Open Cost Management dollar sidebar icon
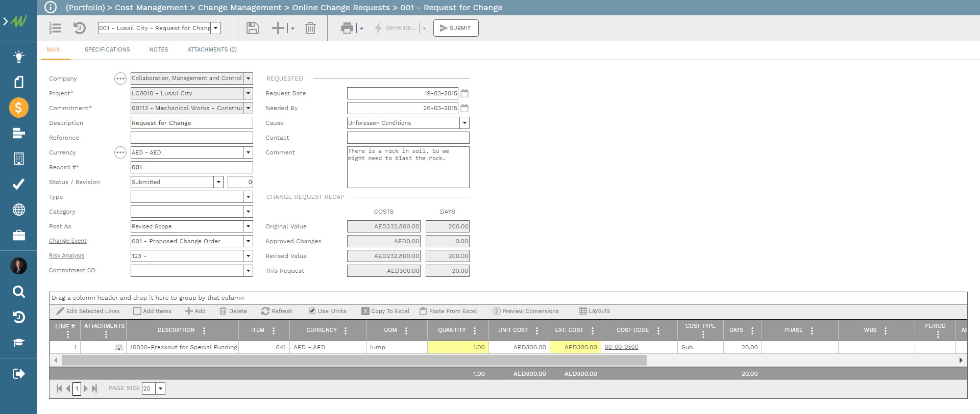The image size is (980, 414). pyautogui.click(x=19, y=108)
